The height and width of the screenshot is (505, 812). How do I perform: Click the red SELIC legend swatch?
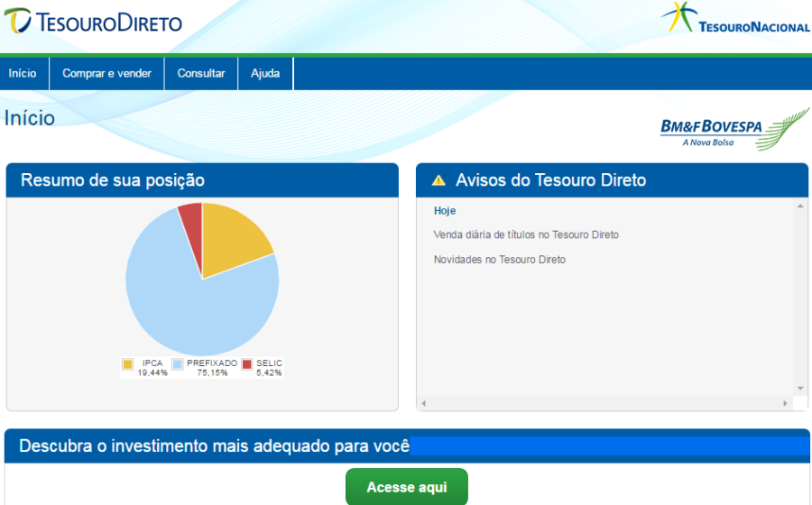click(247, 364)
